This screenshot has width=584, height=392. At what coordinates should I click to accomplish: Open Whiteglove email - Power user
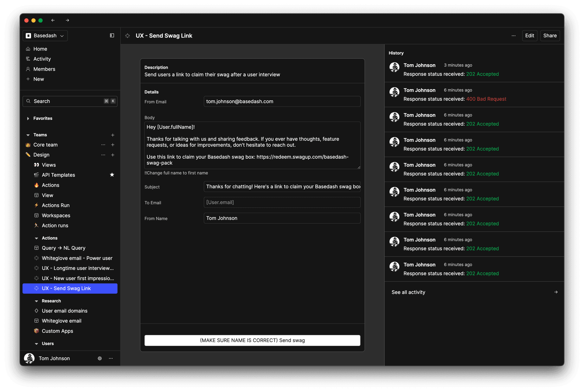[70, 258]
